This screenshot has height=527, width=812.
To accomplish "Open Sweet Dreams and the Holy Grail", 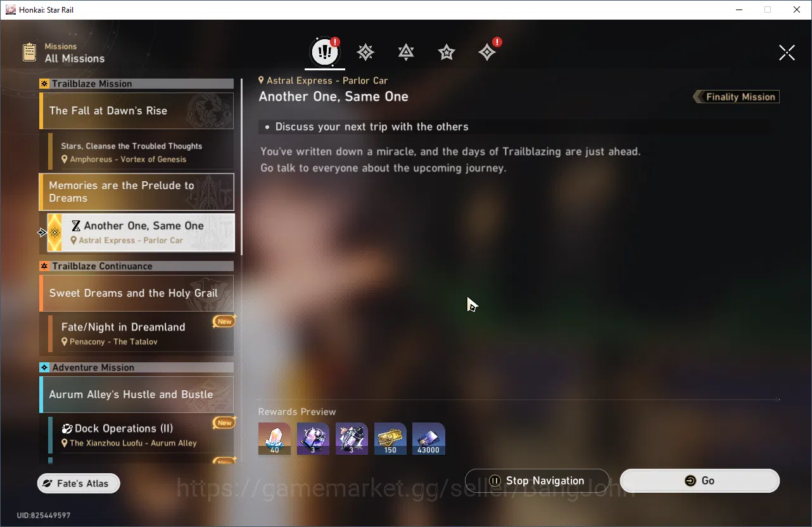I will tap(136, 293).
